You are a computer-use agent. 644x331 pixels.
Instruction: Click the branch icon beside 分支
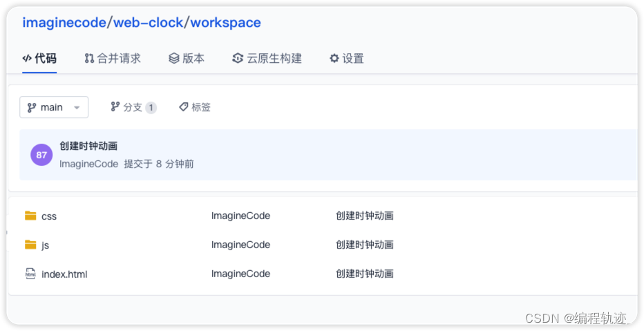pos(115,107)
